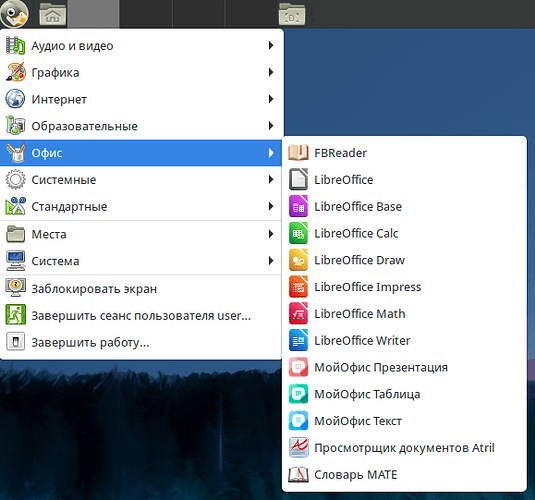
Task: Launch LibreOffice Calc from submenu label
Action: click(356, 233)
